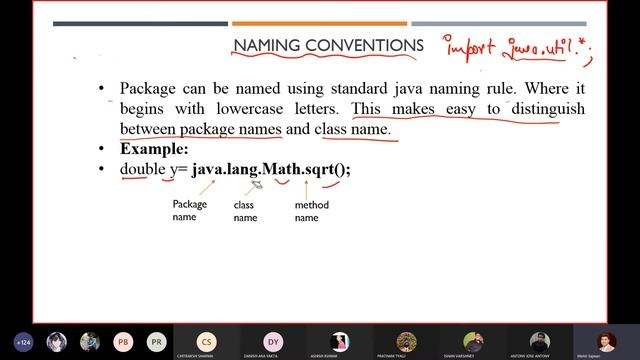Screen dimensions: 640x360
Task: Click the DY participant tile
Action: click(273, 342)
